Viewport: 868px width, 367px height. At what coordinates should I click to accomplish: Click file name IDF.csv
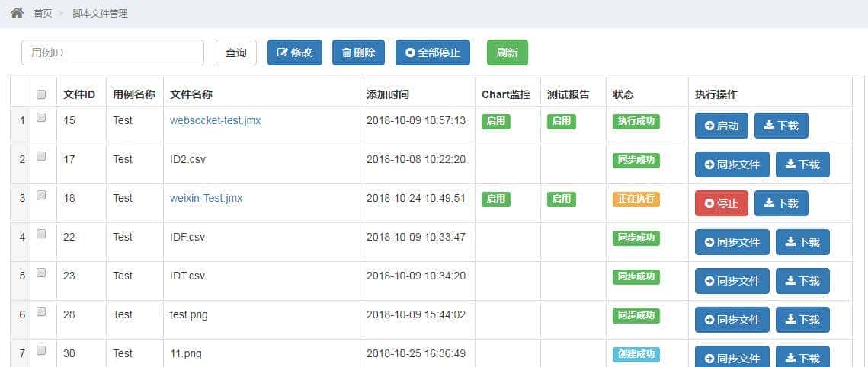[187, 237]
